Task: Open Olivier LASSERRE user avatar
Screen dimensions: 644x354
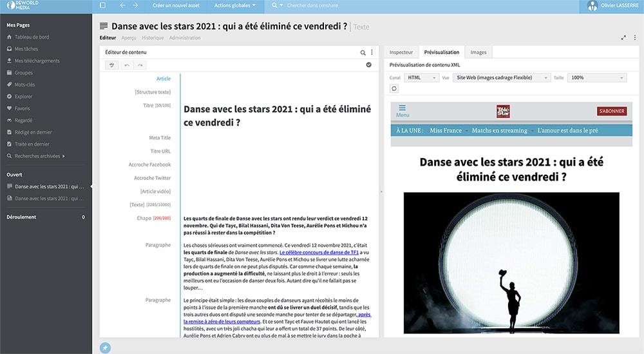Action: [x=592, y=6]
